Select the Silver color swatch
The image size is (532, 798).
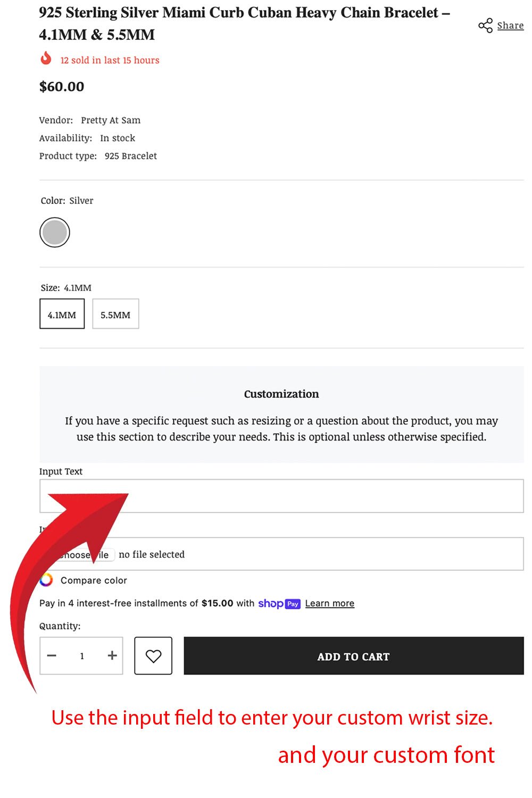pyautogui.click(x=55, y=232)
